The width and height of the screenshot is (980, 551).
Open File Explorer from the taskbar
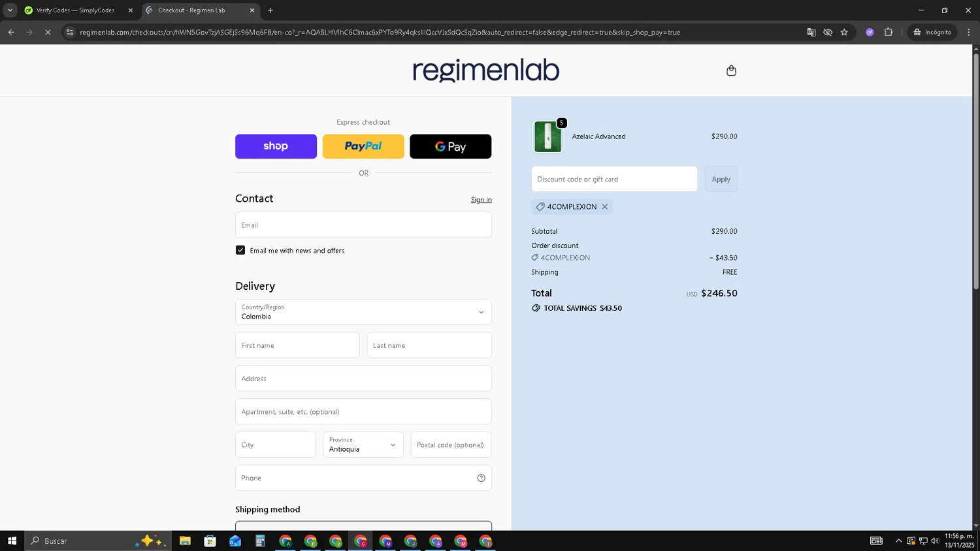click(x=185, y=541)
